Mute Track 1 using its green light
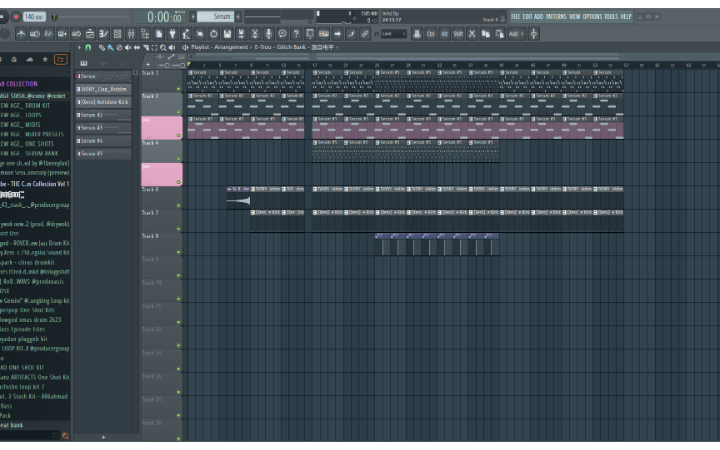720x450 pixels. click(179, 89)
